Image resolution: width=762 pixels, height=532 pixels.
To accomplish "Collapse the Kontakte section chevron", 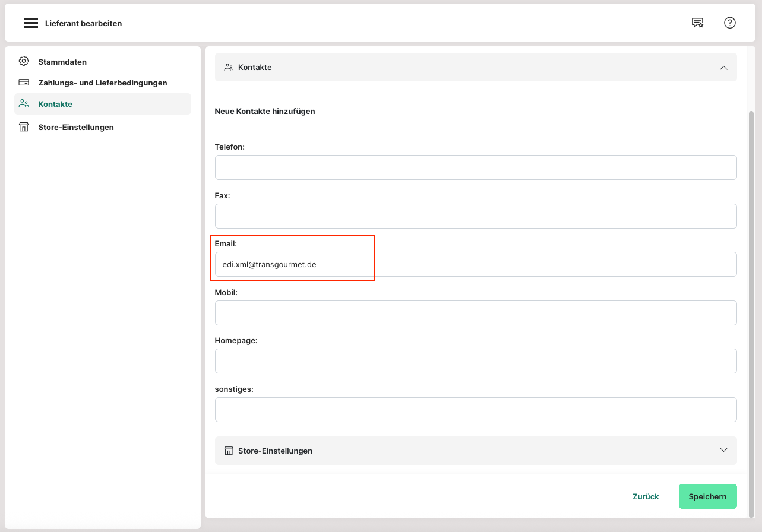I will pyautogui.click(x=723, y=68).
